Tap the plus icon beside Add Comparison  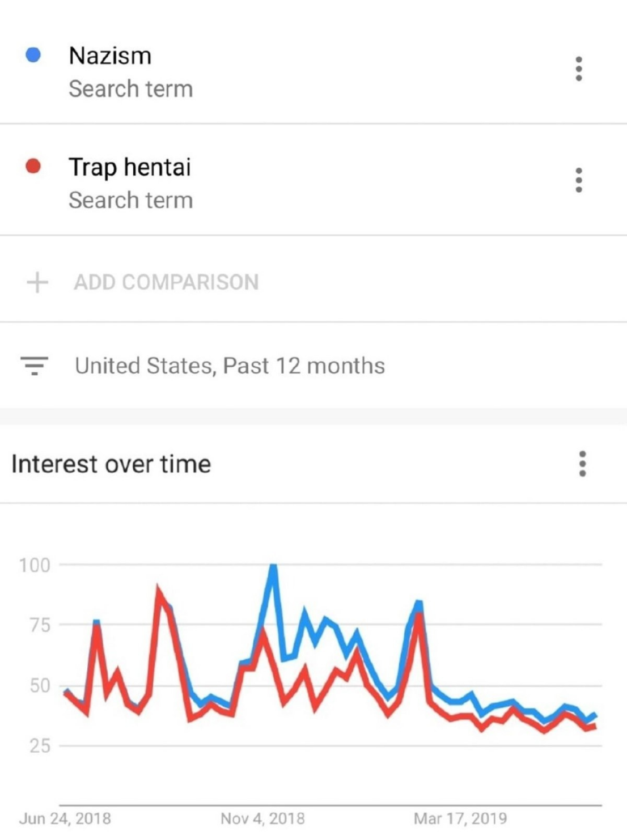tap(37, 282)
